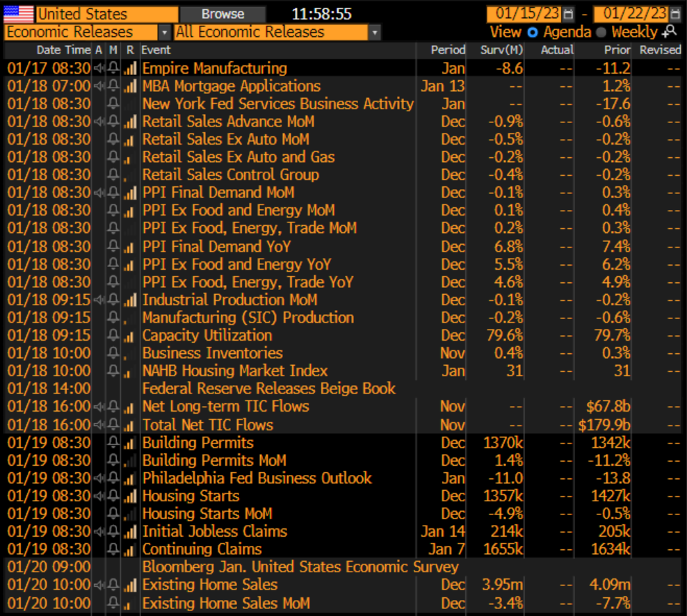The height and width of the screenshot is (616, 687).
Task: Select the Building Permits MoM row
Action: 343,460
